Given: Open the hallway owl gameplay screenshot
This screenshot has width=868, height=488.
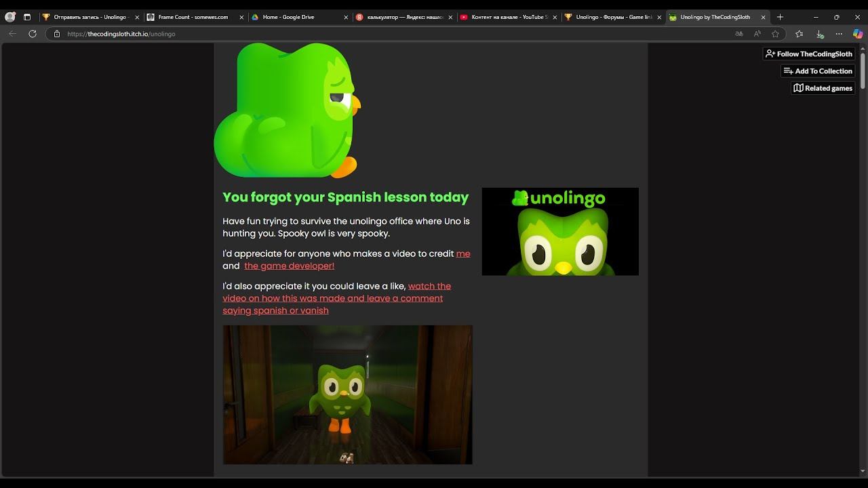Looking at the screenshot, I should (348, 394).
